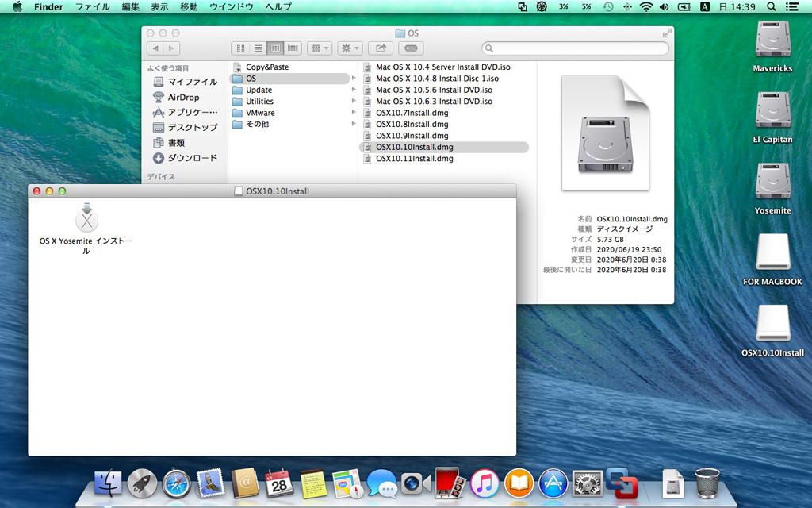The width and height of the screenshot is (812, 508).
Task: Select AirDrop in sidebar
Action: click(x=176, y=97)
